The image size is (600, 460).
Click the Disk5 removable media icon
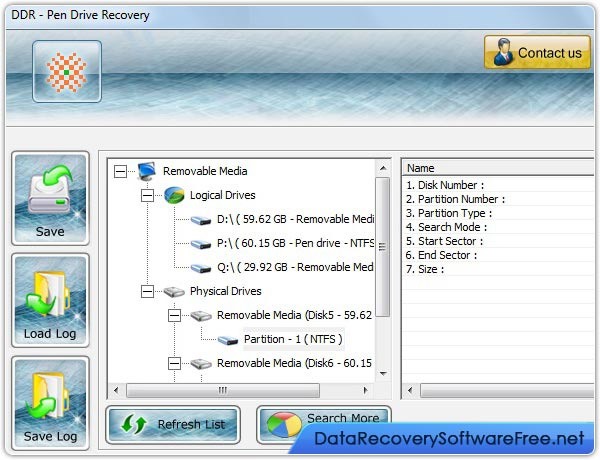point(201,316)
